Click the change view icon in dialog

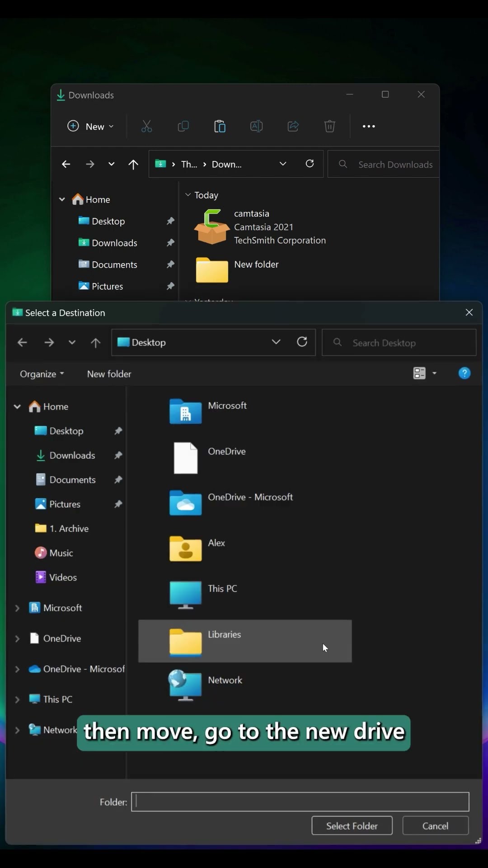tap(419, 373)
